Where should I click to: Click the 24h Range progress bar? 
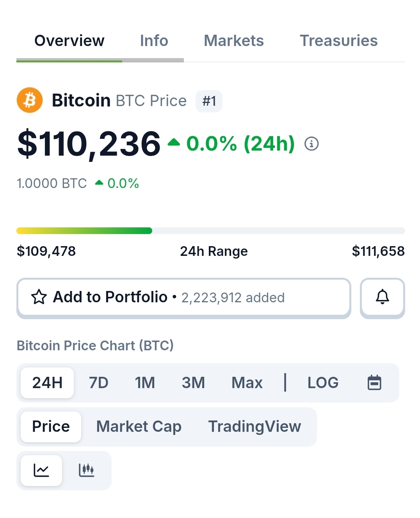click(210, 231)
